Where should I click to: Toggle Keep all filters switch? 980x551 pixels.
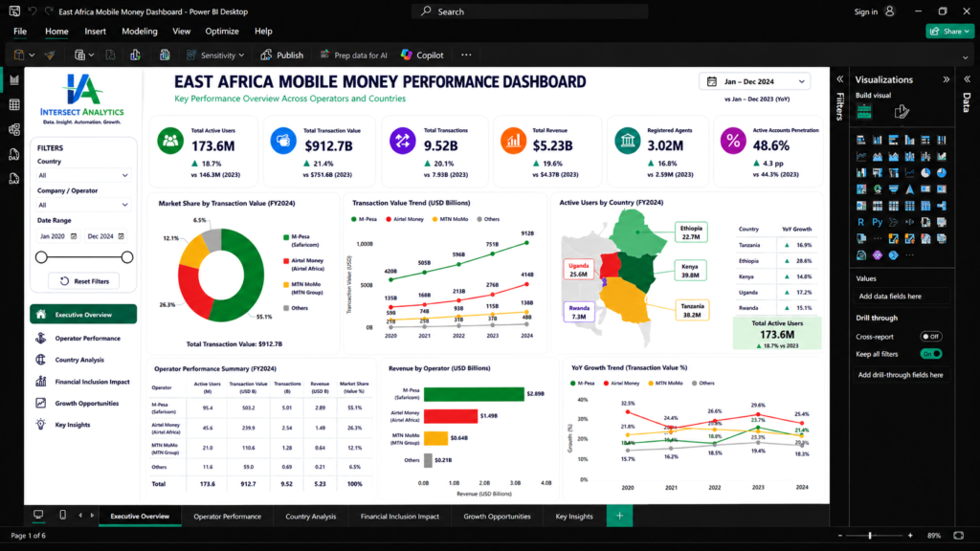click(x=931, y=354)
